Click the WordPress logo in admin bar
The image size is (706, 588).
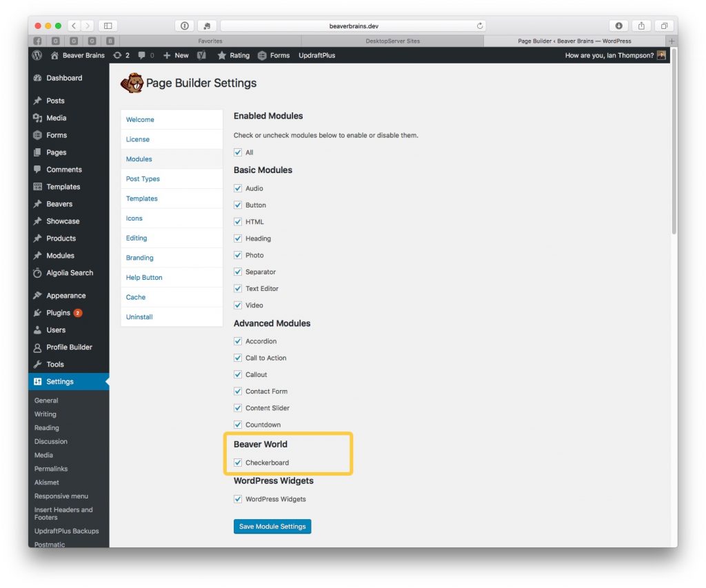[38, 55]
